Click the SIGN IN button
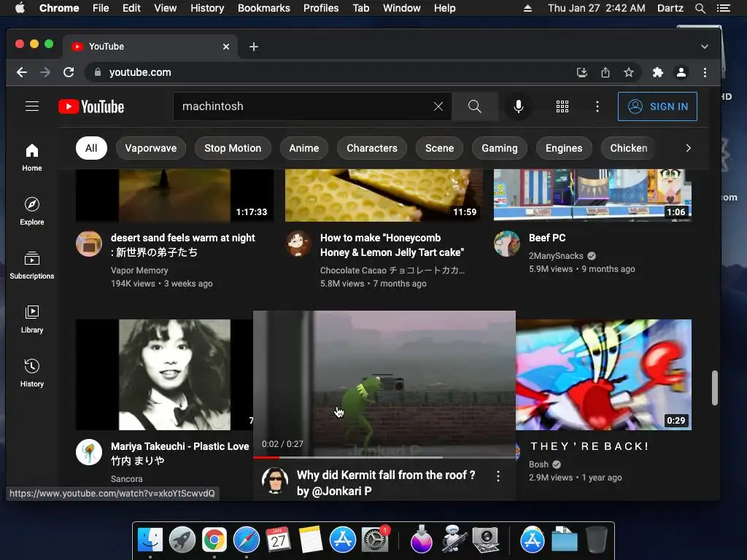Screen dimensions: 747x560 coord(657,106)
